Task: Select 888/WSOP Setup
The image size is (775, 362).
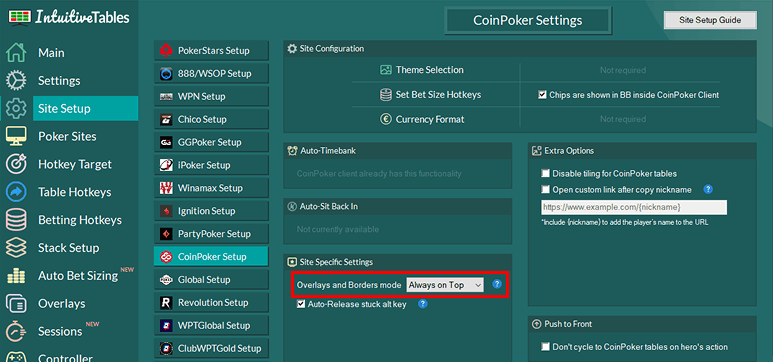Action: coord(211,74)
